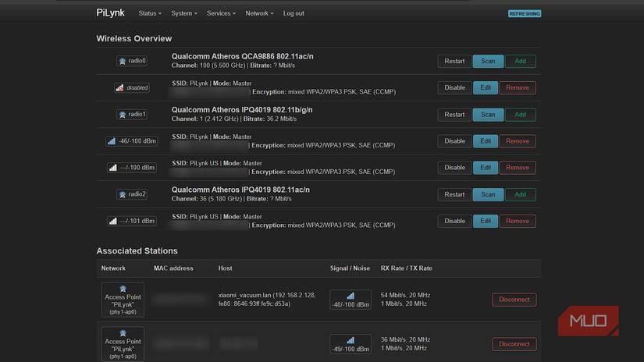The height and width of the screenshot is (362, 644).
Task: Click Qualcomm Atheros QCA9886 802.11ac/n title
Action: [x=242, y=56]
